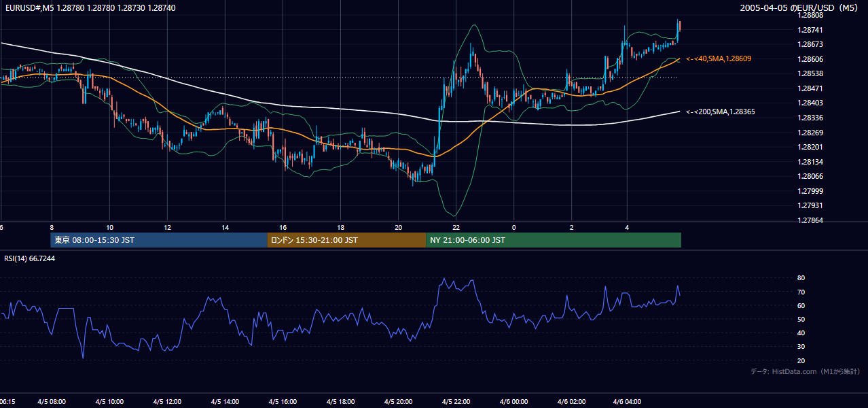The height and width of the screenshot is (408, 868).
Task: Select the London 15:30-21:00 JST session bar
Action: tap(346, 240)
